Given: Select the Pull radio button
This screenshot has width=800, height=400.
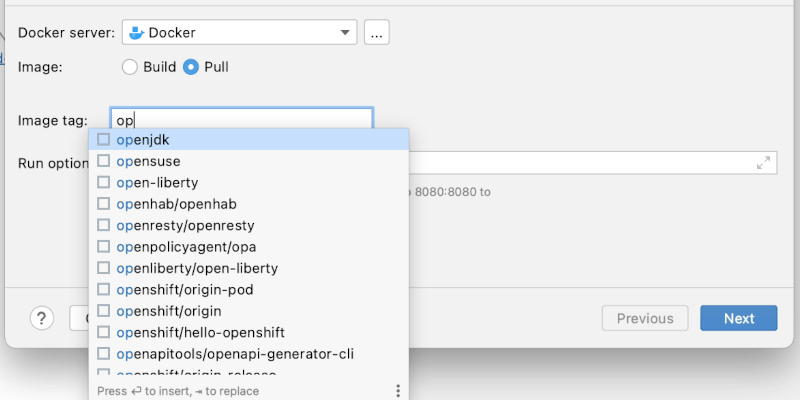Looking at the screenshot, I should [x=192, y=67].
